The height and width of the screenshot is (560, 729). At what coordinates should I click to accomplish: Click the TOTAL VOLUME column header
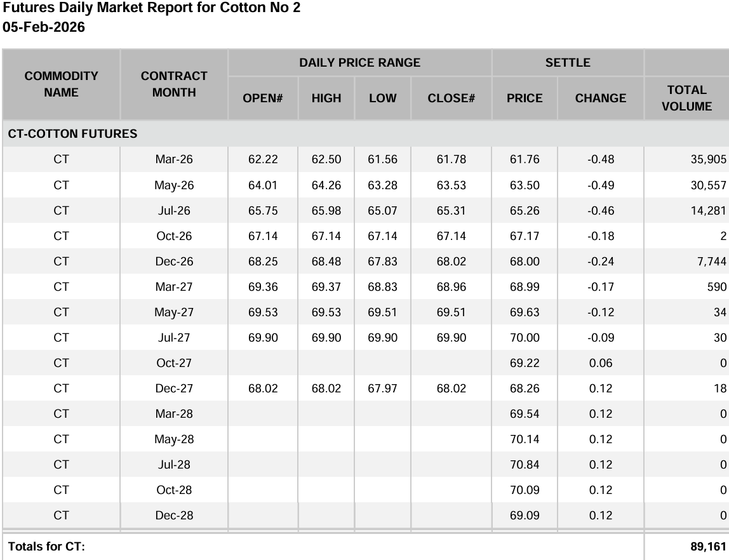pos(686,98)
